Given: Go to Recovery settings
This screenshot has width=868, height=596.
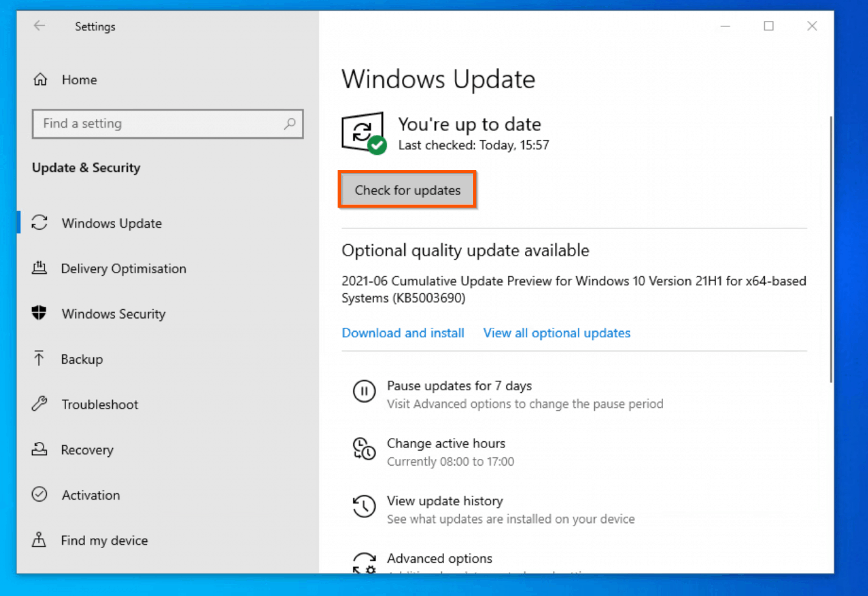Looking at the screenshot, I should (x=87, y=450).
